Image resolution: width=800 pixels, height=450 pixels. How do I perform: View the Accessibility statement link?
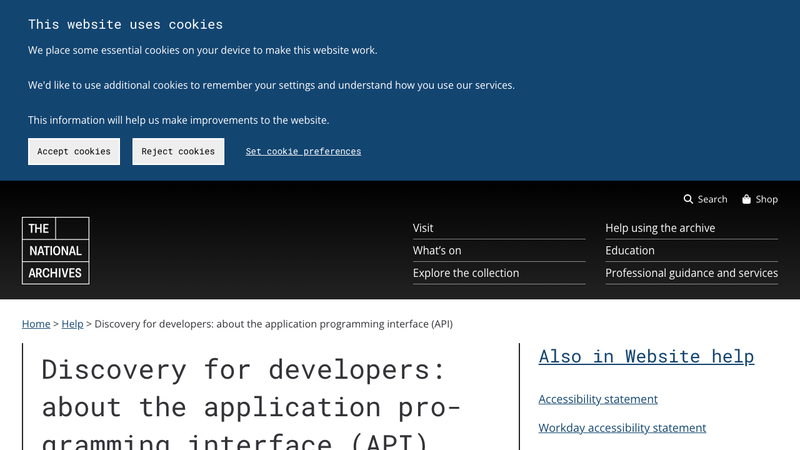(x=598, y=399)
